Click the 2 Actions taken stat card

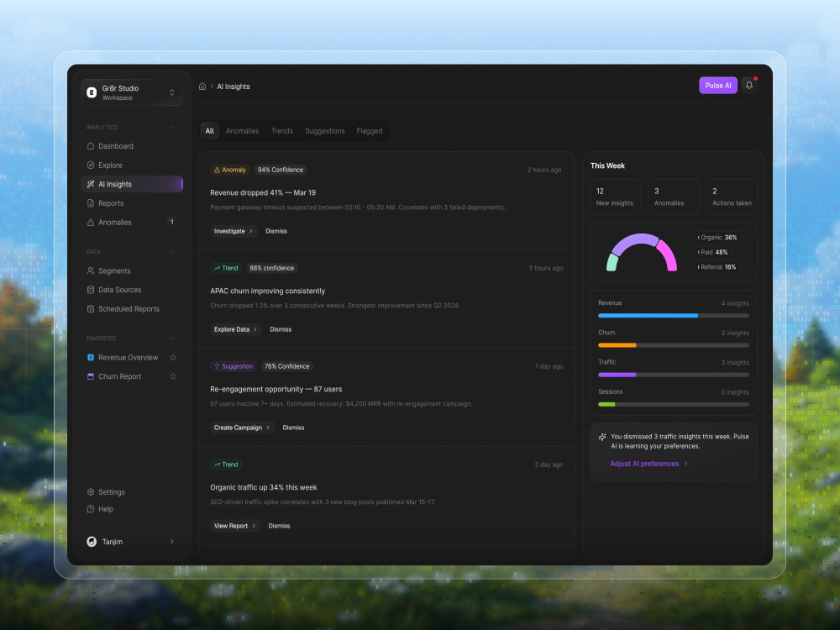[732, 197]
